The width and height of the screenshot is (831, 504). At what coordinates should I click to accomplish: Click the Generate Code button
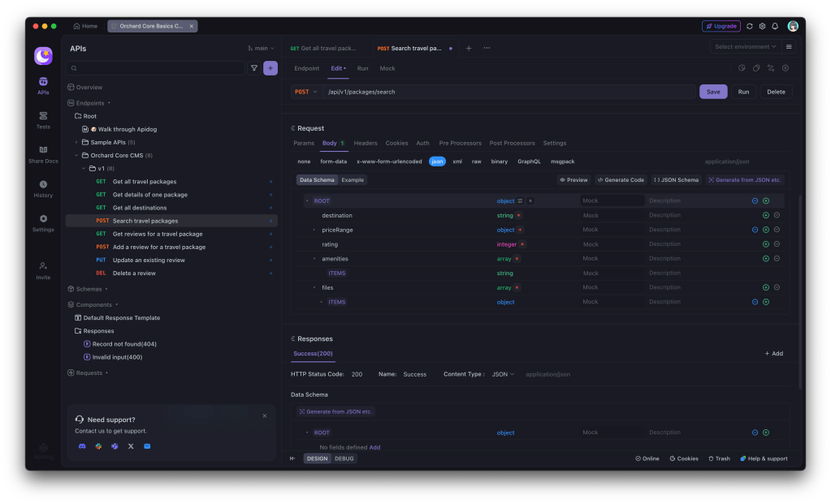click(621, 180)
